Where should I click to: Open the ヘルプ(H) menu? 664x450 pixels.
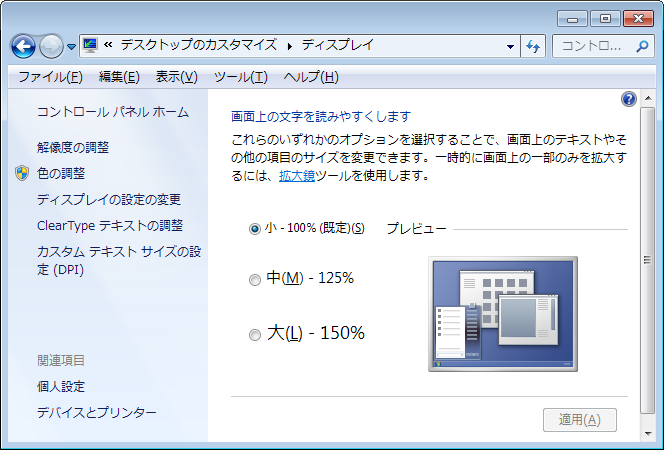[311, 77]
